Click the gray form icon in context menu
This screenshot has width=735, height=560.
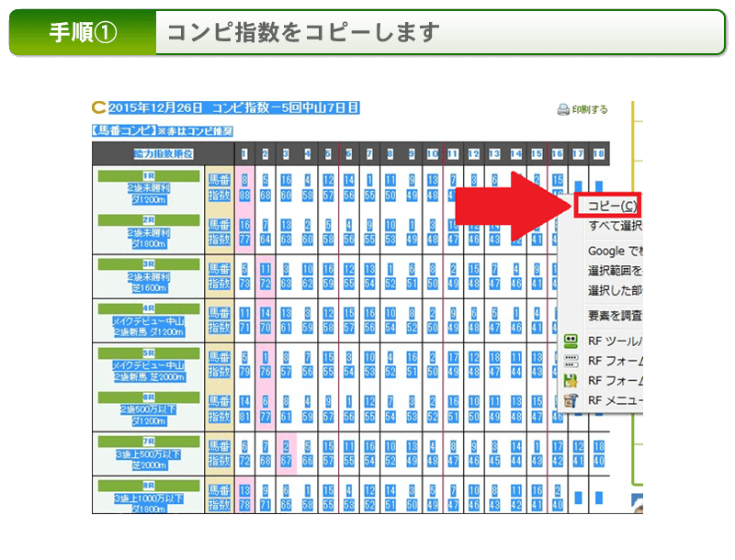(571, 361)
